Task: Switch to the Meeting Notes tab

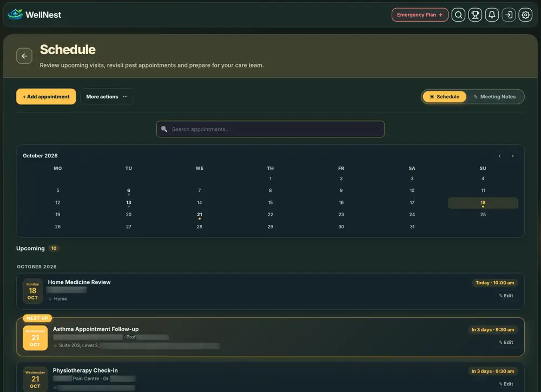Action: 494,97
